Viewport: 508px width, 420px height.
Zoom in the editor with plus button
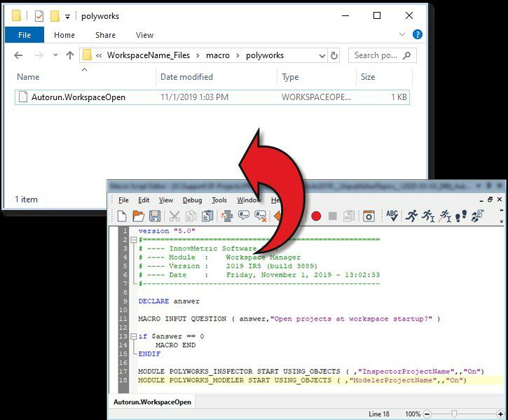pos(500,414)
